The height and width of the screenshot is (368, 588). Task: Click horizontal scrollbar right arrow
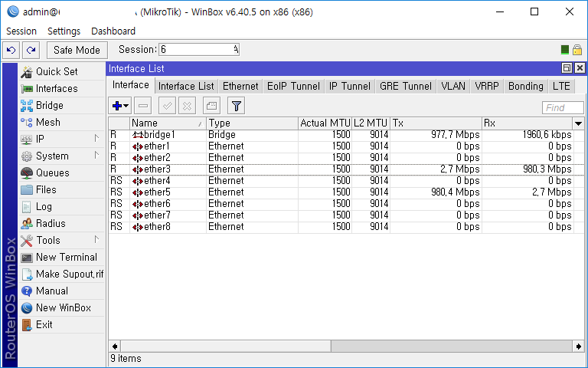pos(579,347)
